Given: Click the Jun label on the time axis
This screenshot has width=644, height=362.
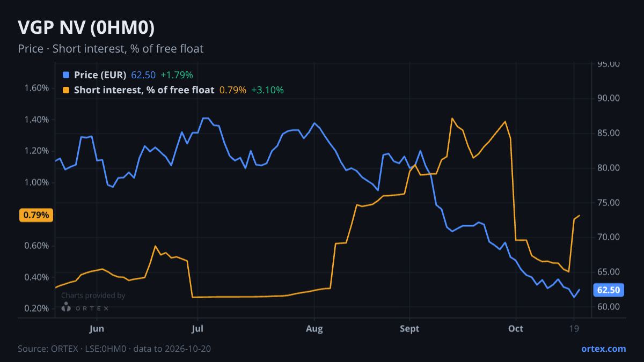Looking at the screenshot, I should pos(97,329).
